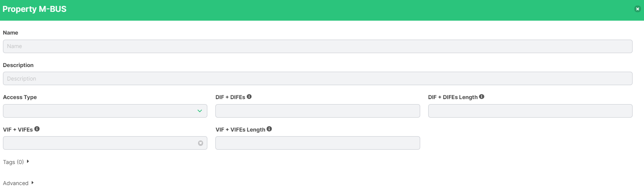Image resolution: width=644 pixels, height=191 pixels.
Task: Click the VIF + VIFEs Length info icon
Action: (x=269, y=129)
